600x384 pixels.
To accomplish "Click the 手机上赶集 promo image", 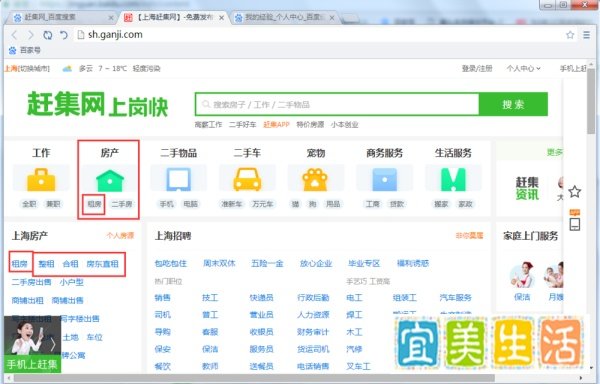I will [33, 344].
